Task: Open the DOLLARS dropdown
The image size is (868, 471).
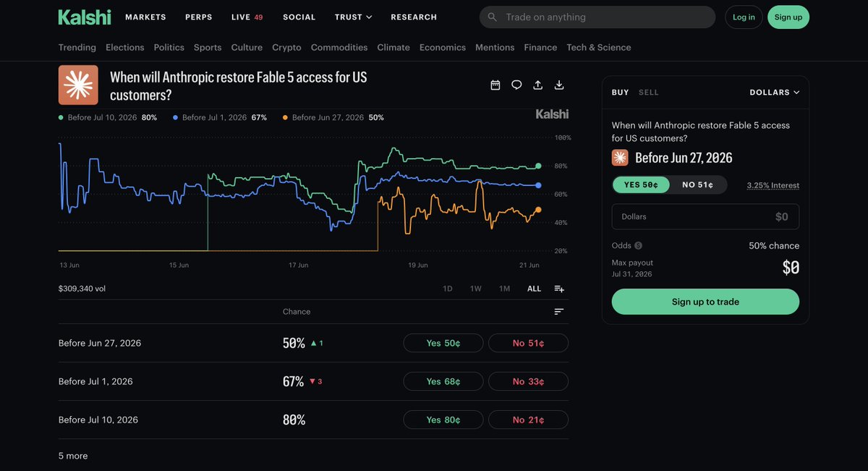Action: [x=774, y=93]
